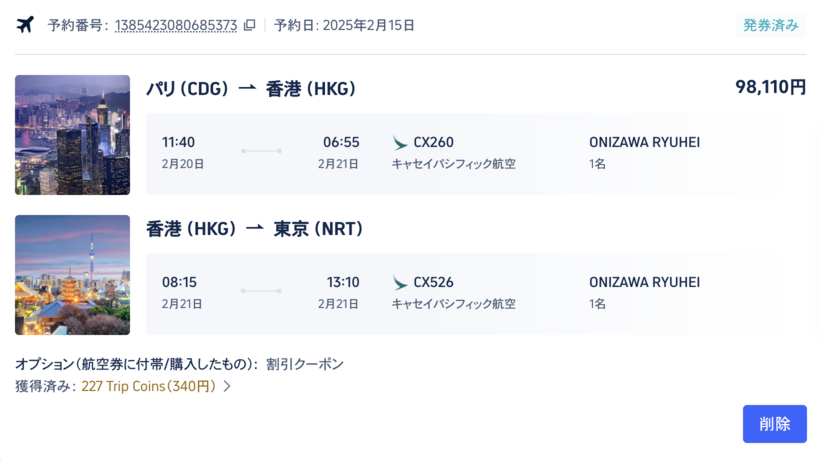Open the Hong Kong skyline thumbnail
Image resolution: width=819 pixels, height=461 pixels.
click(73, 135)
